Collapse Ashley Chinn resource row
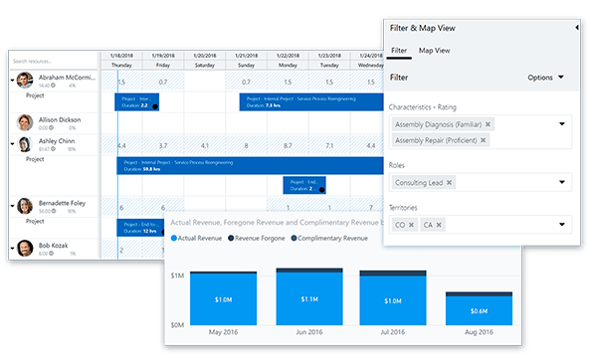The height and width of the screenshot is (364, 591). coord(13,144)
